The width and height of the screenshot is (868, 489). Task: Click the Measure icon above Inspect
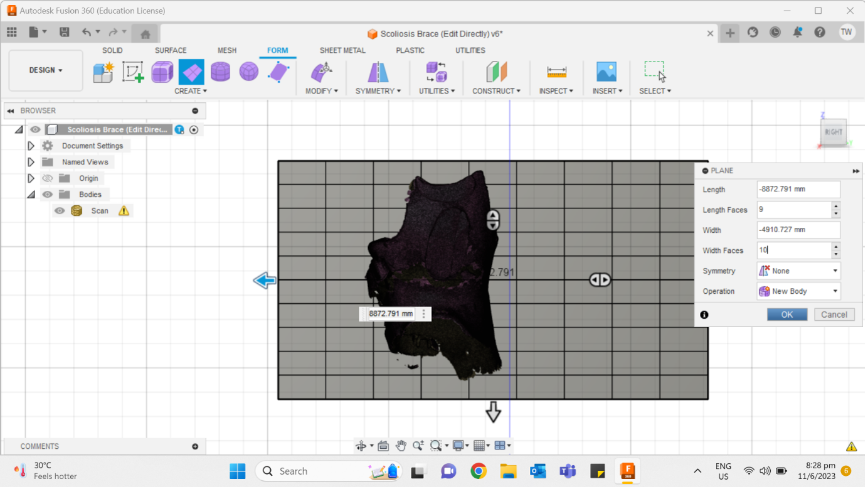point(556,72)
